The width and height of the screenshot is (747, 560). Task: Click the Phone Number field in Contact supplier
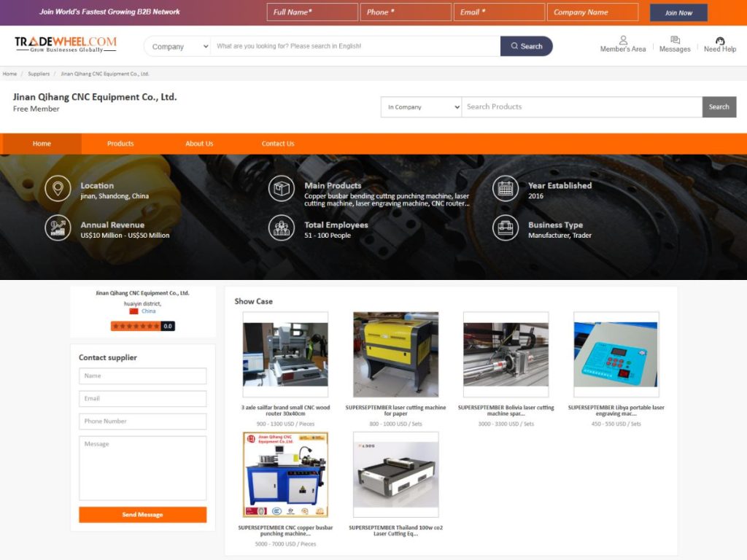[142, 421]
